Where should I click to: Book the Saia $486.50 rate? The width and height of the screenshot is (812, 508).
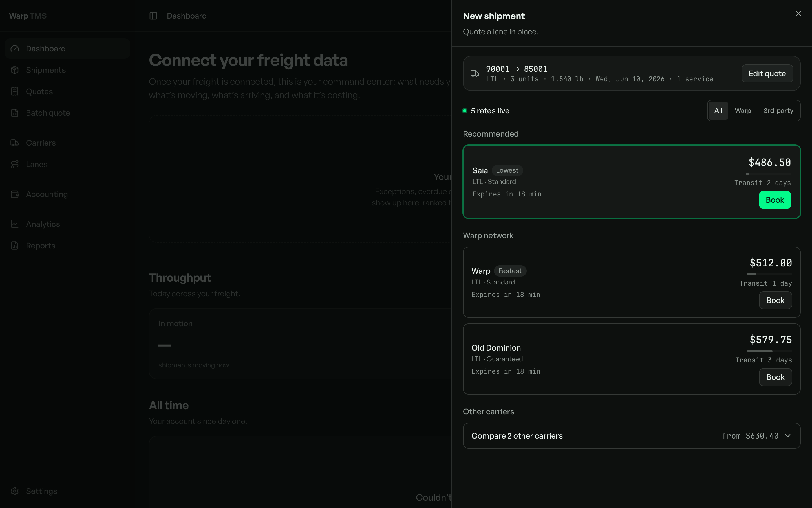point(775,200)
